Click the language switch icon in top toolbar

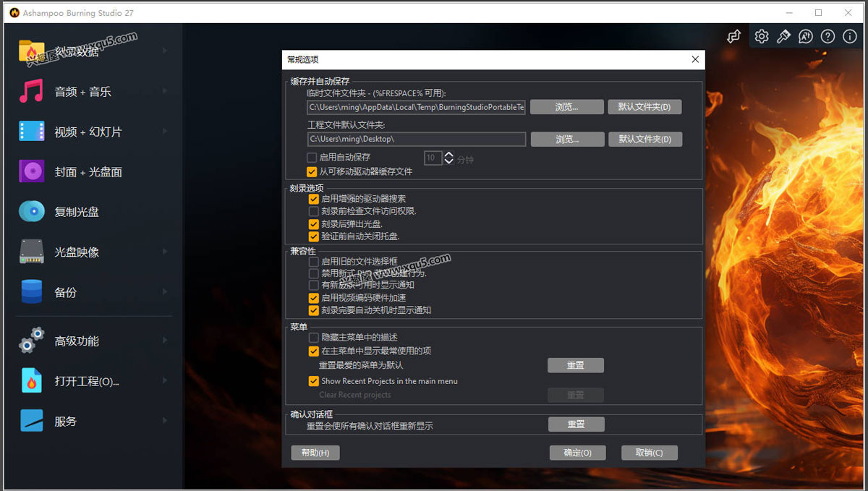tap(805, 37)
